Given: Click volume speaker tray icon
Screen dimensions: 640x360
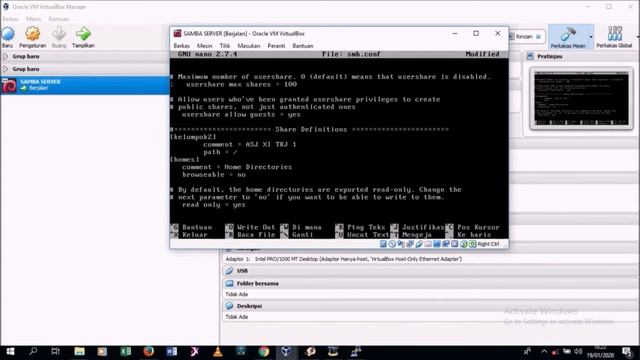Looking at the screenshot, I should [x=578, y=351].
